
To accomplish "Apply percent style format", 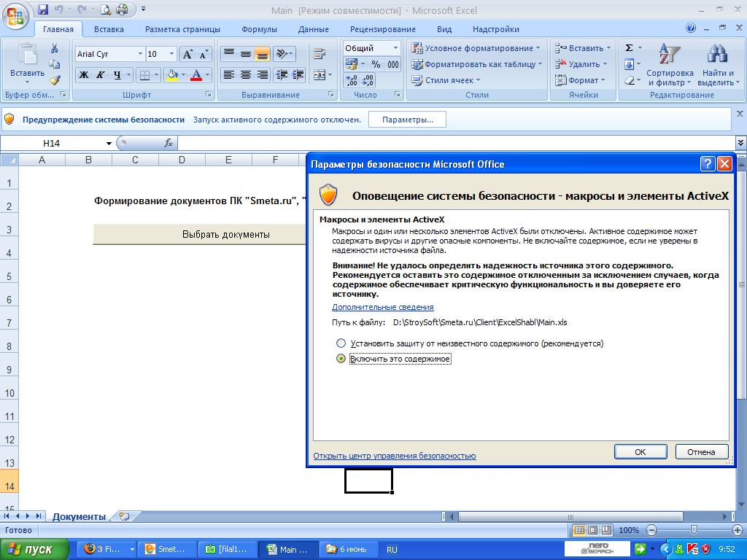I will 376,64.
